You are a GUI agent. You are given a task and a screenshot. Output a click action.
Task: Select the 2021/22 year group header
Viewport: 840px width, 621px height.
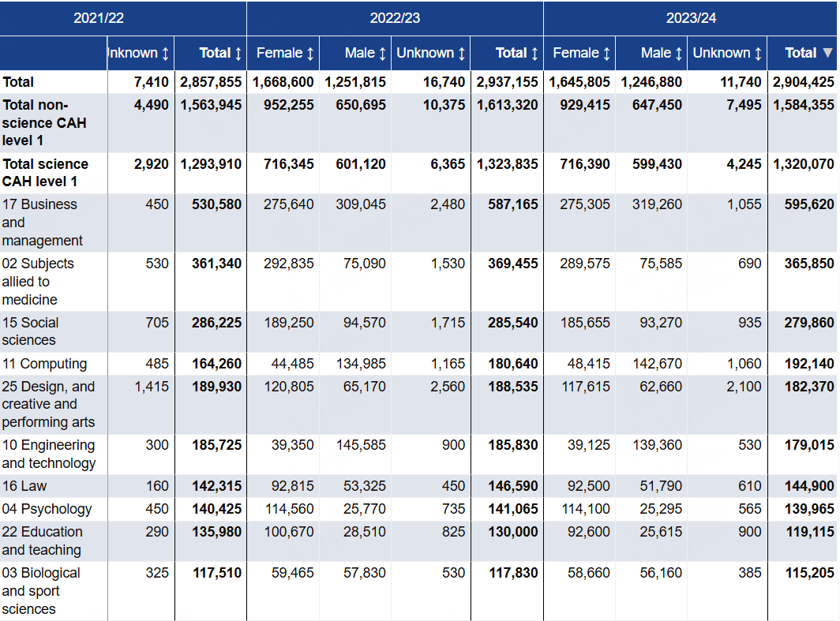[99, 18]
